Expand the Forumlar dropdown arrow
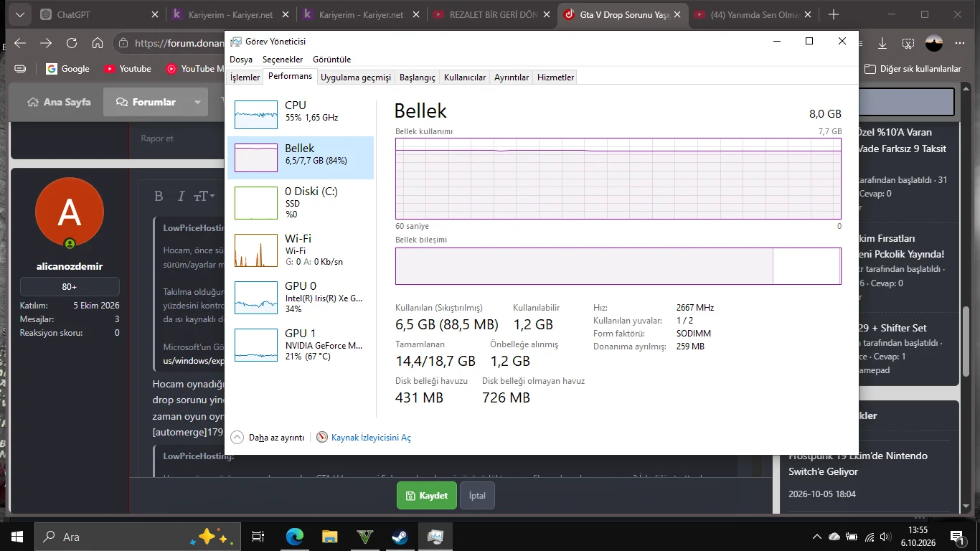Image resolution: width=980 pixels, height=551 pixels. pos(197,102)
